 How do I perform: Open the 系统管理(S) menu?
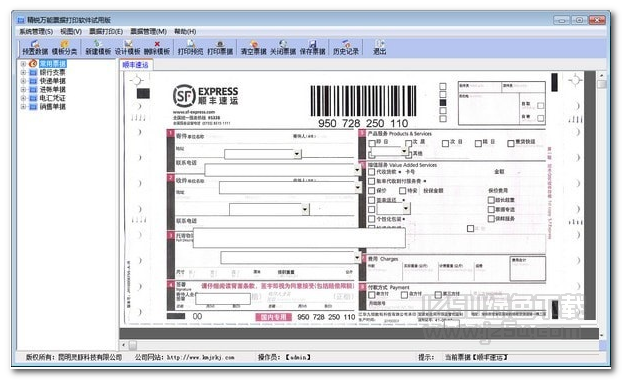(36, 31)
